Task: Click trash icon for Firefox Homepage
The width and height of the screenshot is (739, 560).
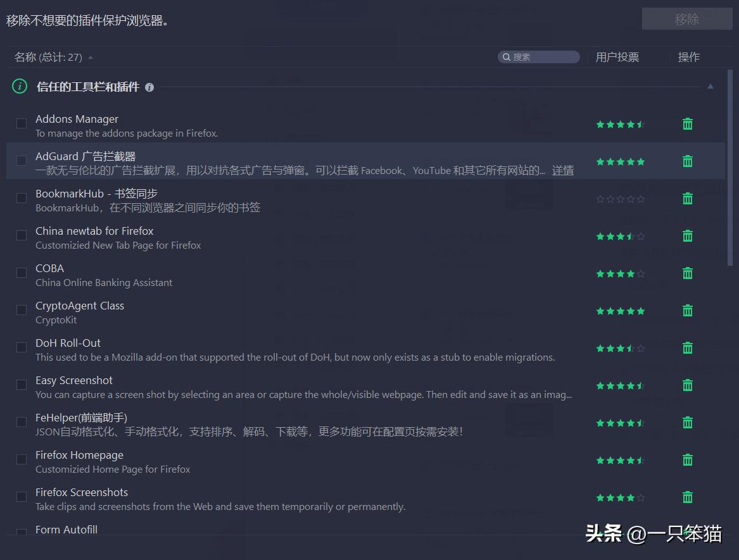Action: tap(688, 459)
